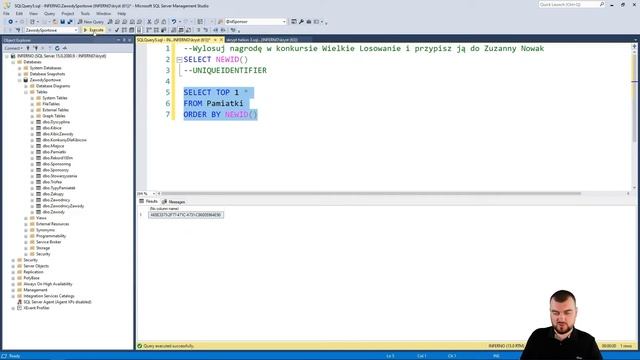Select the dbo.Zawody table
Image resolution: width=640 pixels, height=360 pixels.
point(53,212)
